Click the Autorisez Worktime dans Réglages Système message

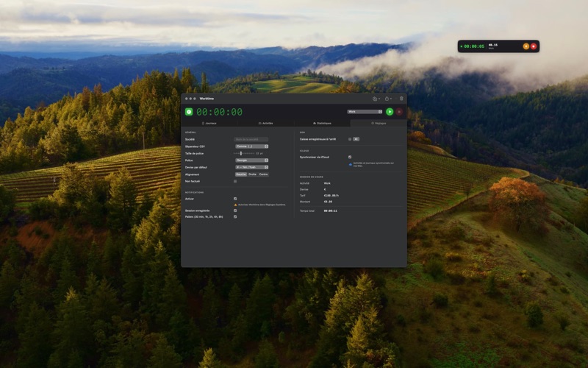pyautogui.click(x=262, y=205)
